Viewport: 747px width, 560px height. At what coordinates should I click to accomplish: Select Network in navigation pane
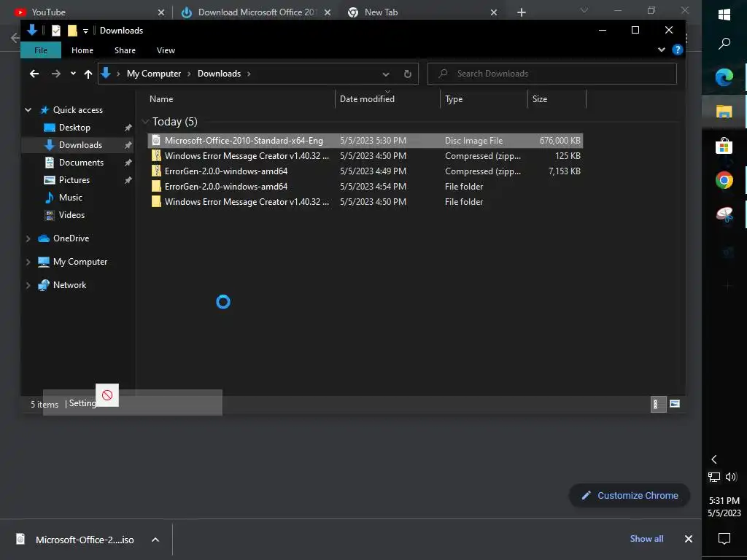tap(69, 285)
